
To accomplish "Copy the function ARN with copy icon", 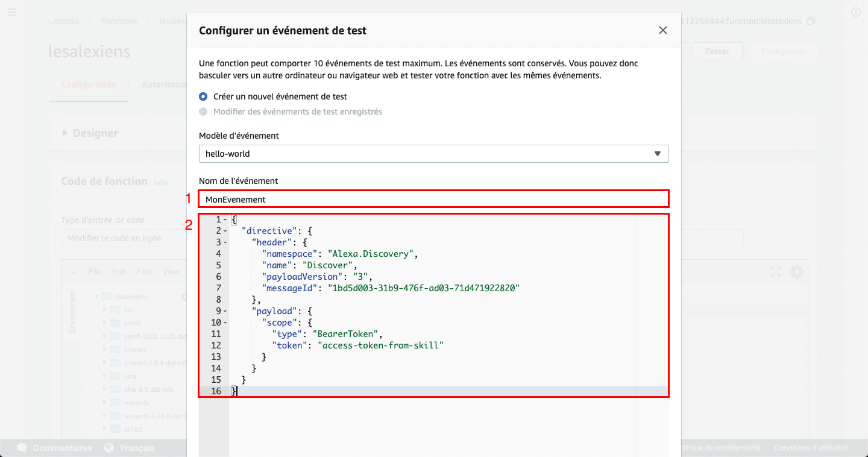I will [x=811, y=21].
